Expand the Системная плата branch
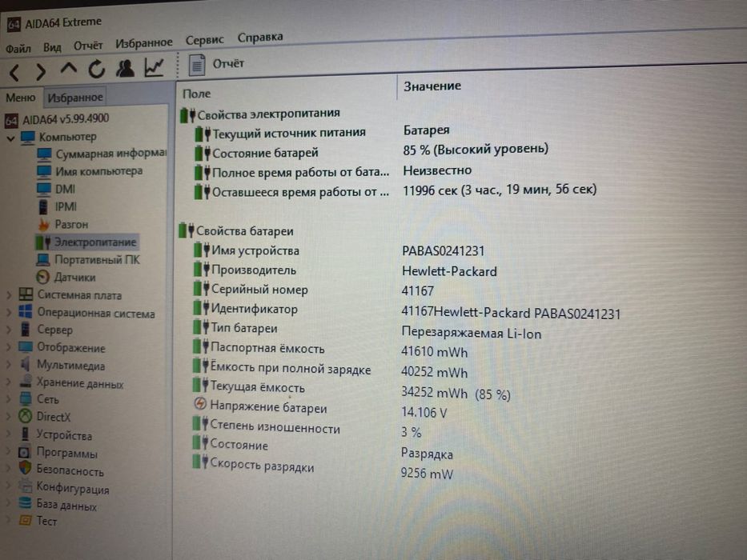 [x=9, y=296]
